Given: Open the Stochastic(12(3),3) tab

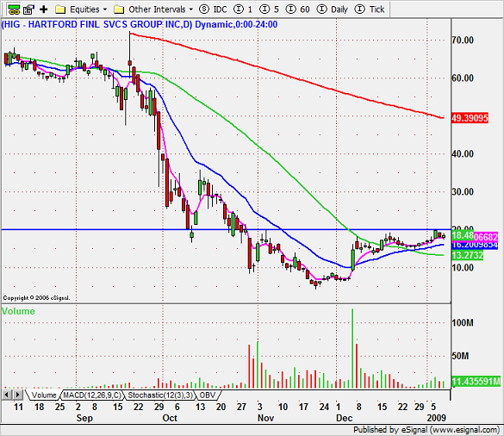Looking at the screenshot, I should pyautogui.click(x=159, y=396).
